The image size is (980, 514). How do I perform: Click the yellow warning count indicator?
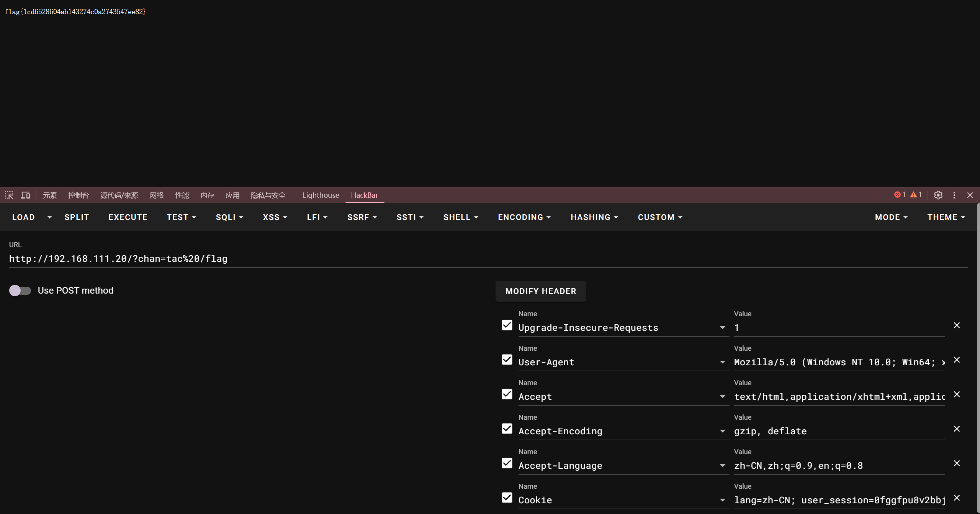pos(916,195)
